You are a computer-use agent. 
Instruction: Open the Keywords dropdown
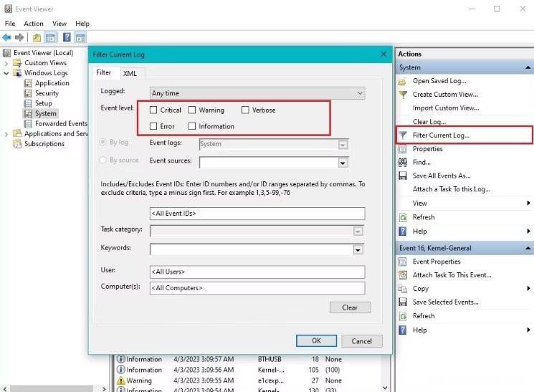[x=358, y=250]
